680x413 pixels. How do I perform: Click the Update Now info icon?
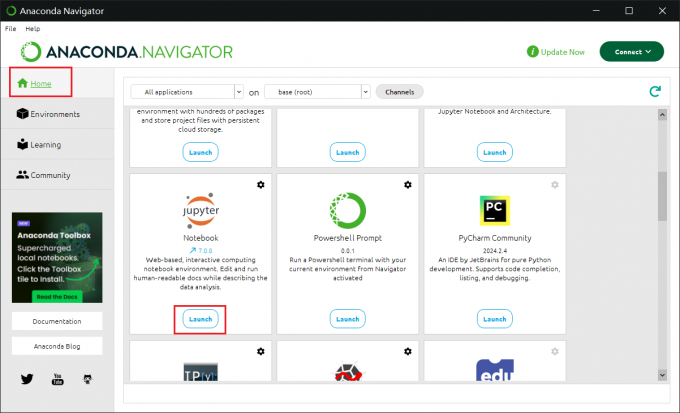[x=533, y=52]
